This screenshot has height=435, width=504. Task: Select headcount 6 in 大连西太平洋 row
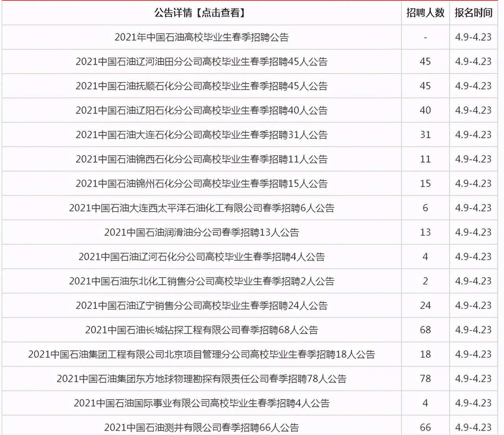click(425, 208)
